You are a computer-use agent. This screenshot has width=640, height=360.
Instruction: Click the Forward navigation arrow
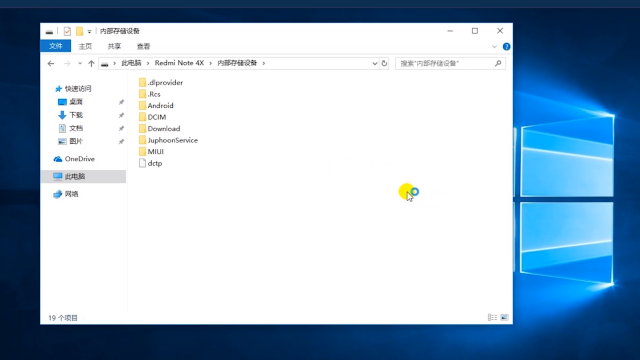coord(67,63)
